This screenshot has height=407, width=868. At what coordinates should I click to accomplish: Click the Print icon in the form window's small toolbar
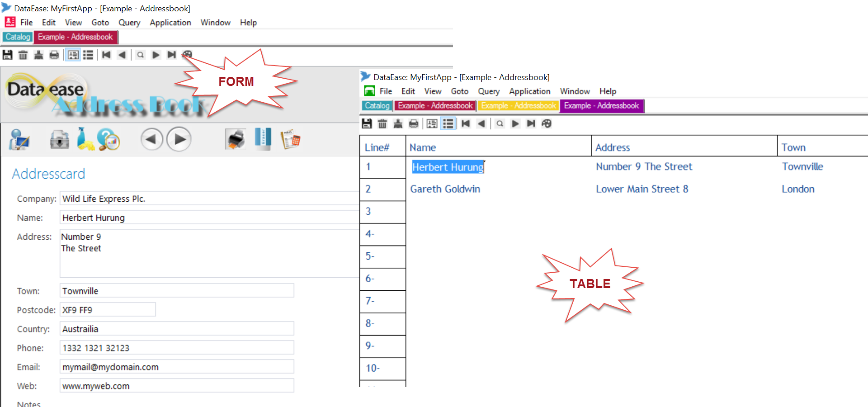(x=54, y=55)
